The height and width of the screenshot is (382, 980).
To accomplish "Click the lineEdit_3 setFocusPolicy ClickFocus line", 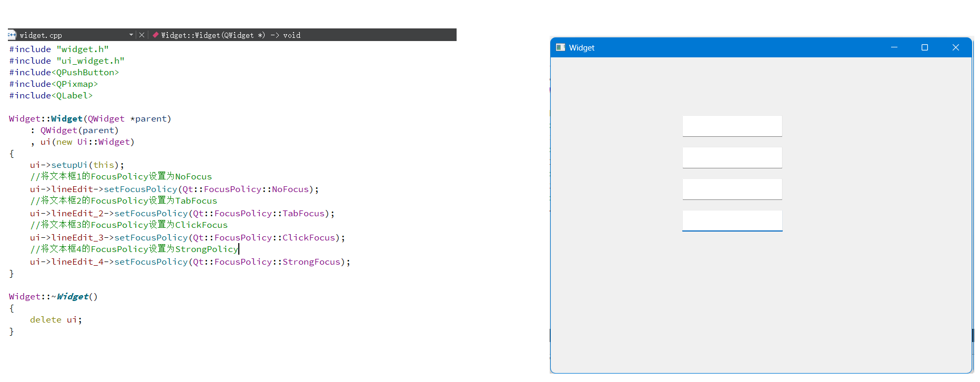I will [188, 238].
